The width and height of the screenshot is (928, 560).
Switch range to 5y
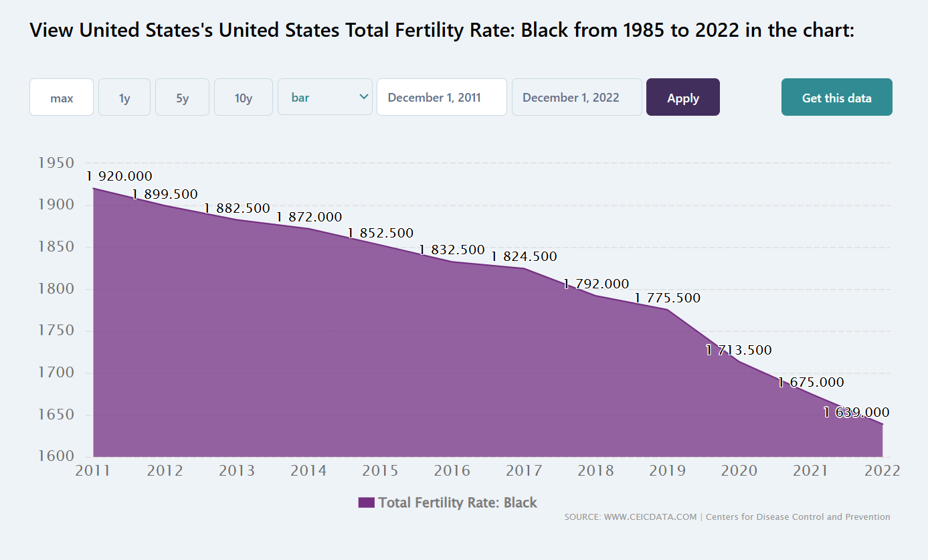click(x=182, y=97)
